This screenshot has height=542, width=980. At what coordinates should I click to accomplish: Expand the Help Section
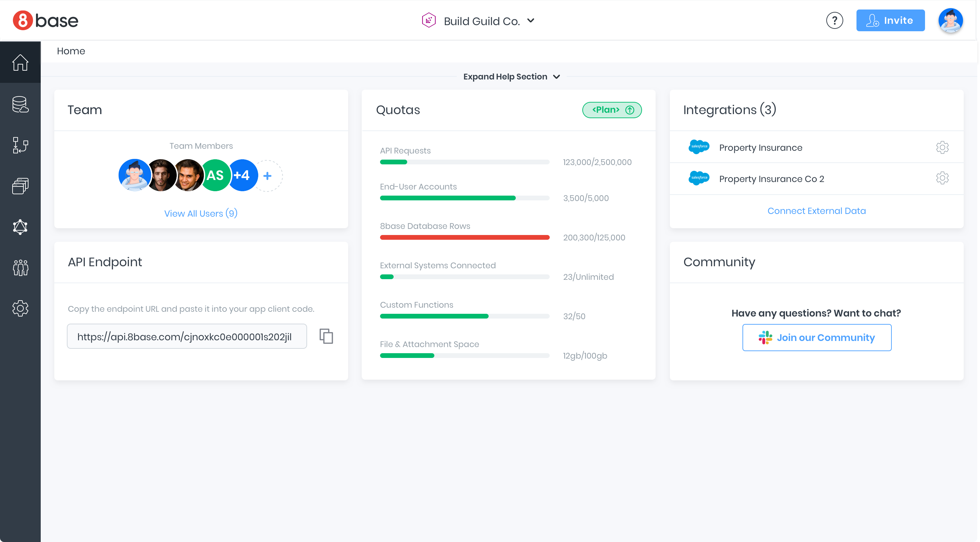point(511,77)
